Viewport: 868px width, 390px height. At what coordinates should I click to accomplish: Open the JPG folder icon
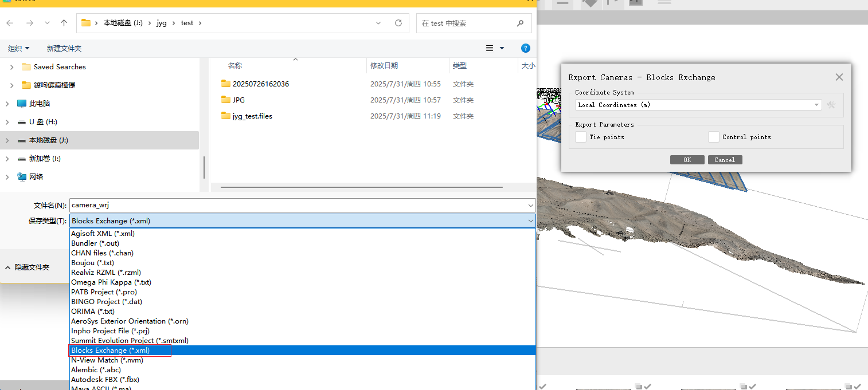point(225,100)
